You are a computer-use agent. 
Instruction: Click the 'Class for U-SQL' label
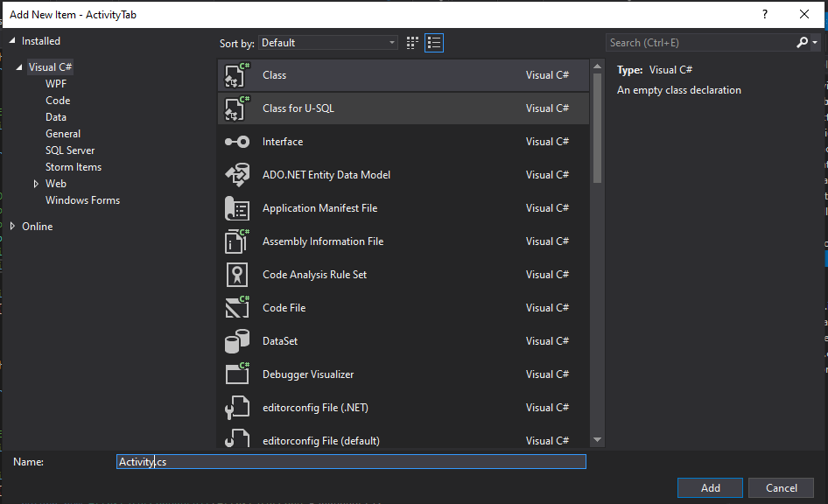click(x=298, y=108)
